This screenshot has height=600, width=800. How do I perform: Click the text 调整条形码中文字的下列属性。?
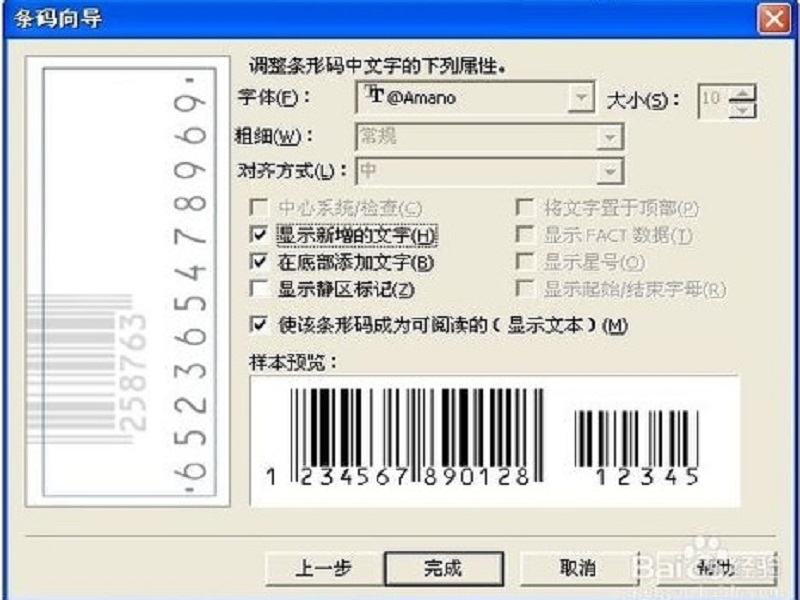(378, 66)
